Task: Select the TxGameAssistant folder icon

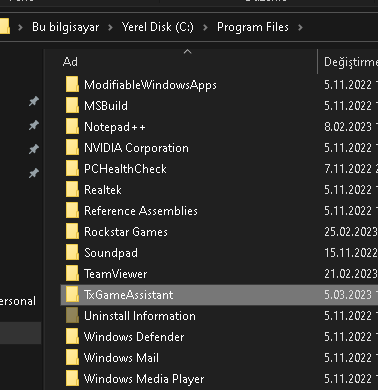Action: pyautogui.click(x=72, y=295)
